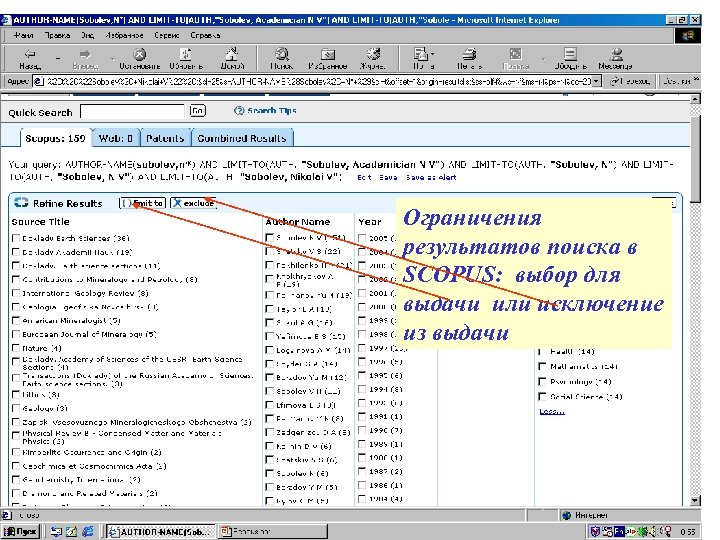Expand the Mail button dropdown arrow
The width and height of the screenshot is (720, 540).
pyautogui.click(x=432, y=54)
